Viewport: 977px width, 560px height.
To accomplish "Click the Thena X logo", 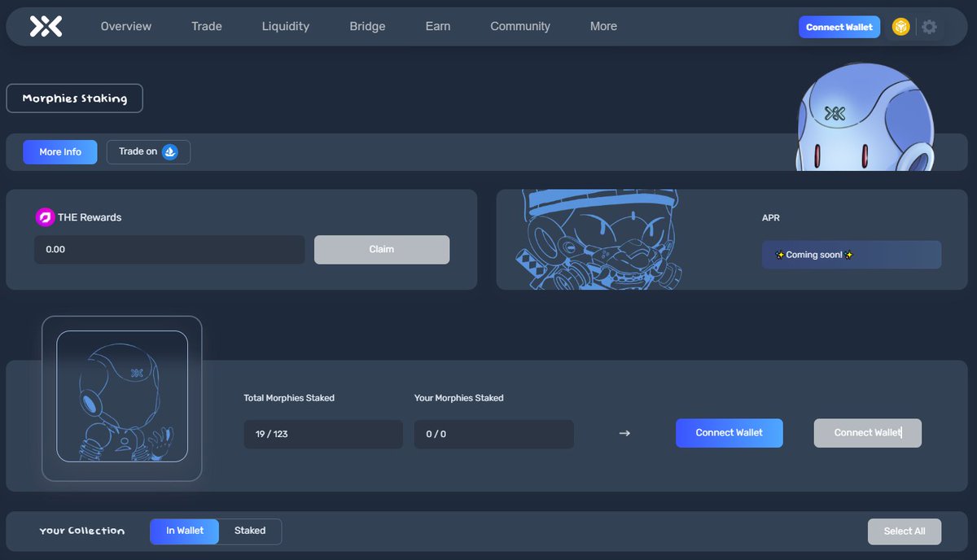I will click(x=46, y=27).
